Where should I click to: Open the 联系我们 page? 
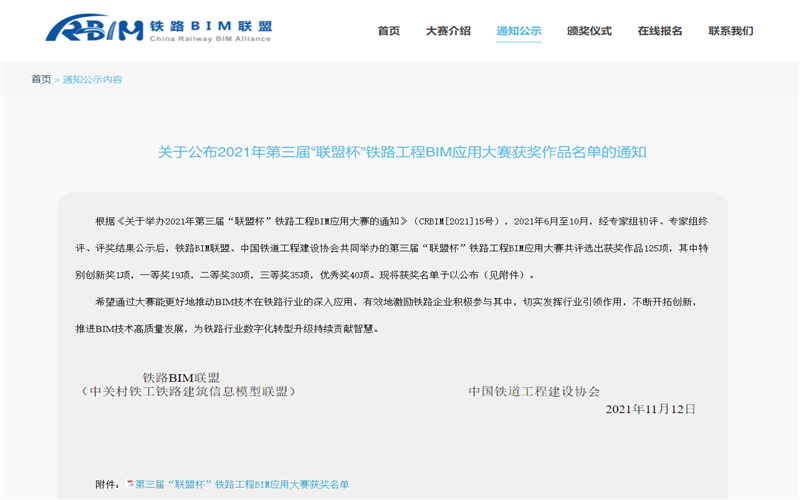[731, 31]
